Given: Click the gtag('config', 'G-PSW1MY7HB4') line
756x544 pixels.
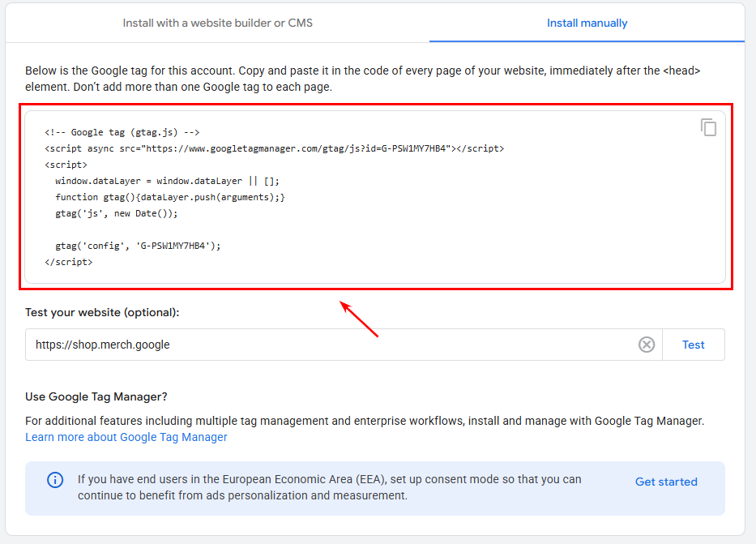Looking at the screenshot, I should point(138,246).
